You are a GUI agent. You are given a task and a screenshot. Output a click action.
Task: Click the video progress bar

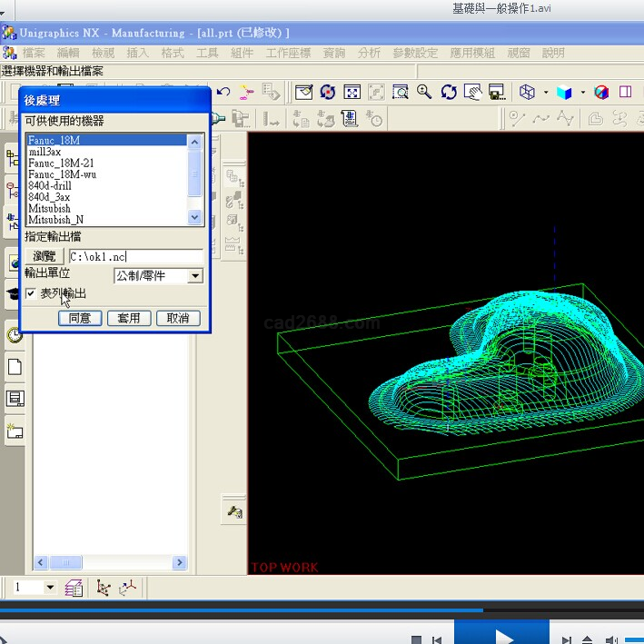pos(322,610)
